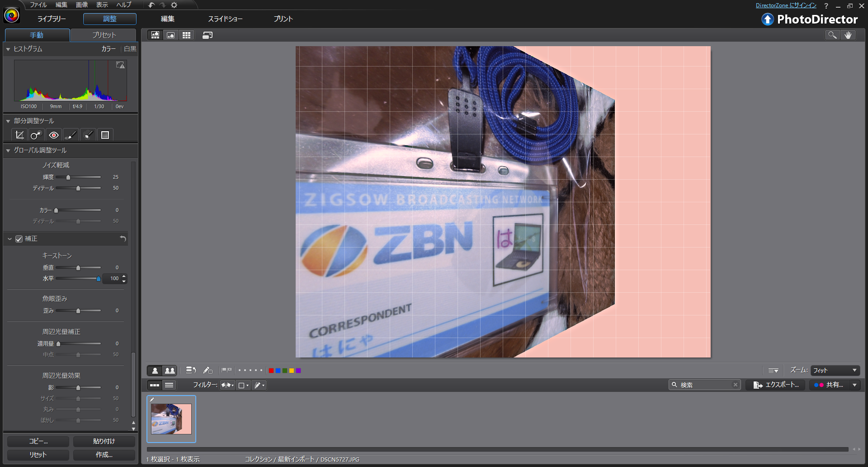Open the 表示 menu
The image size is (868, 467).
[x=102, y=5]
